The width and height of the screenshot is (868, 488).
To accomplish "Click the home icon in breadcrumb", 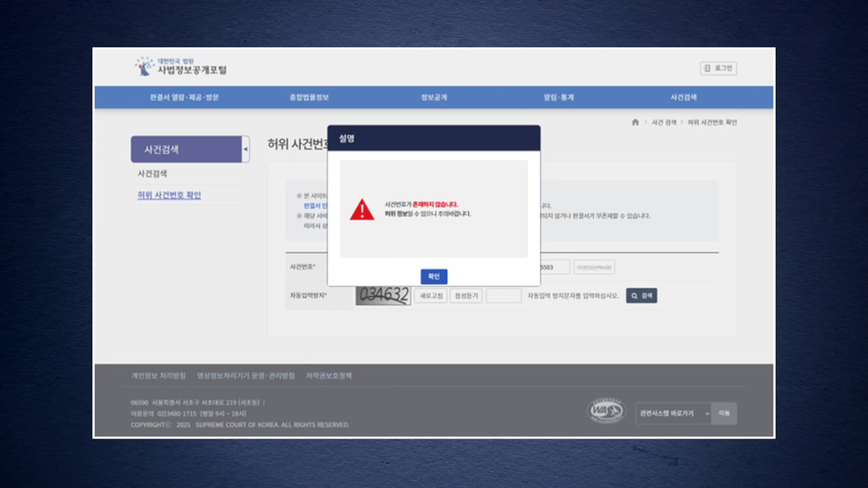I will coord(635,123).
